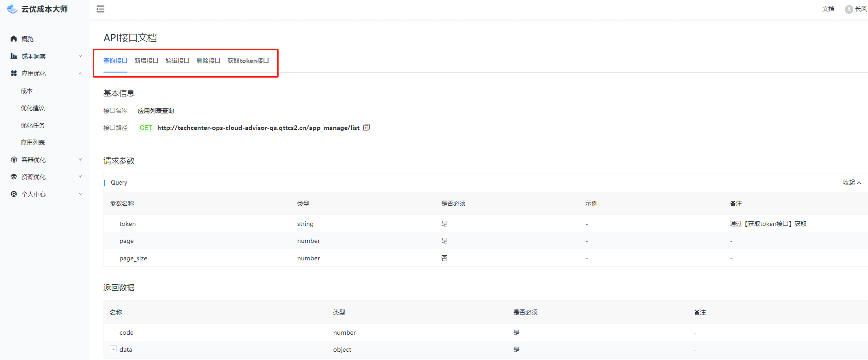Switch to the 新增接口 tab
This screenshot has height=360, width=868.
[x=146, y=61]
